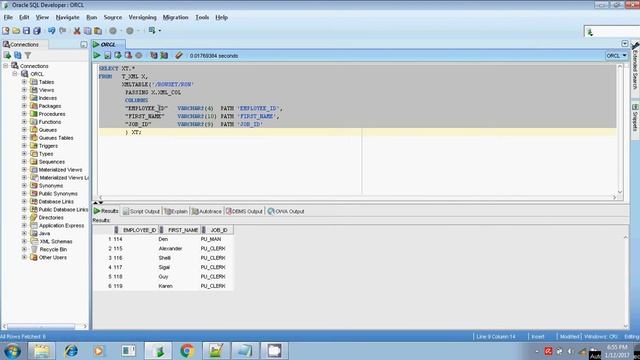Open the Edit menu

pyautogui.click(x=24, y=18)
